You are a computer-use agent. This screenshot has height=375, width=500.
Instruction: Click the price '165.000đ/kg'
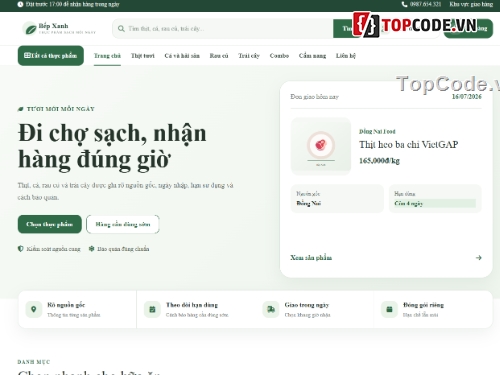point(379,161)
